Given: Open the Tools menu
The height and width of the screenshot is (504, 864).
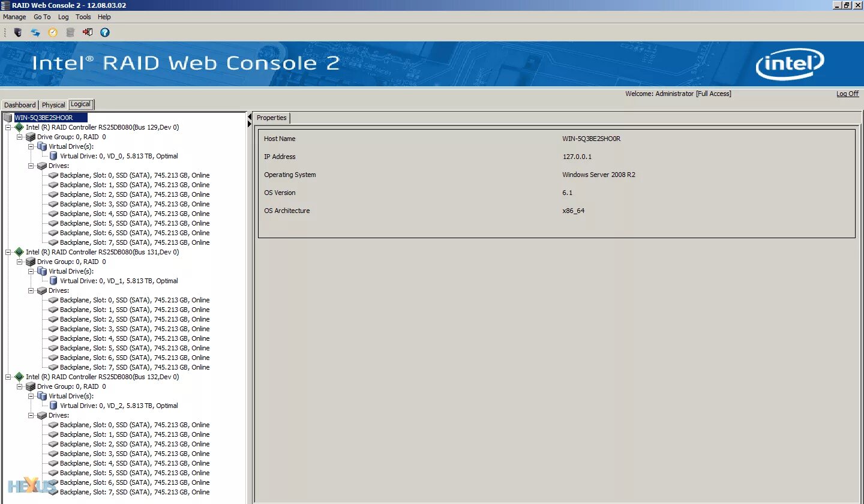Looking at the screenshot, I should (83, 17).
